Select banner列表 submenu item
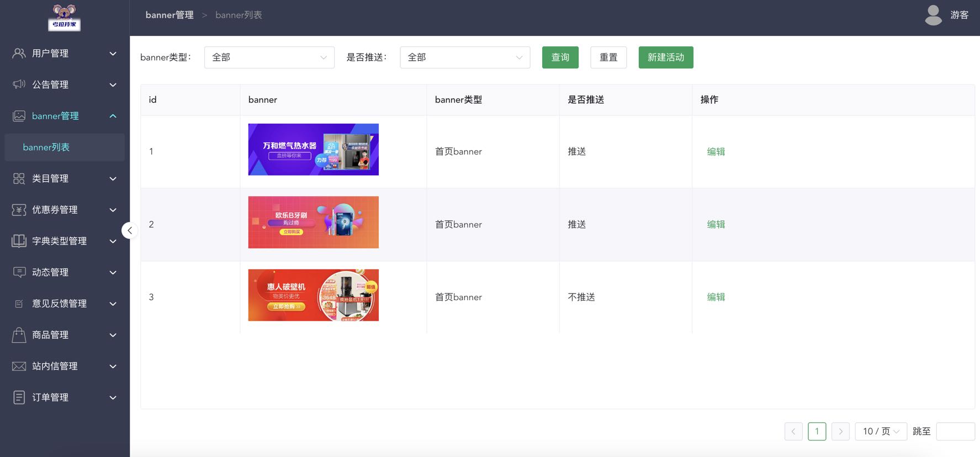This screenshot has width=980, height=457. 65,147
